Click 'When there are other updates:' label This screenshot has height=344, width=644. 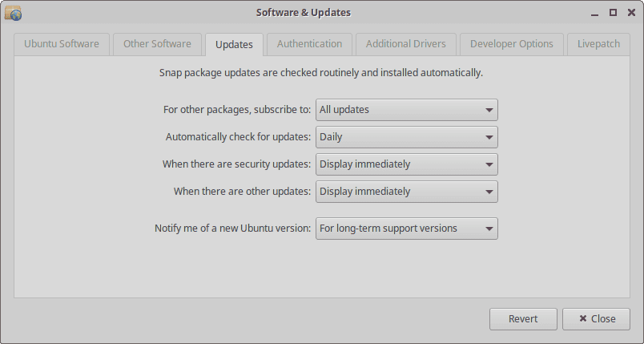point(243,192)
